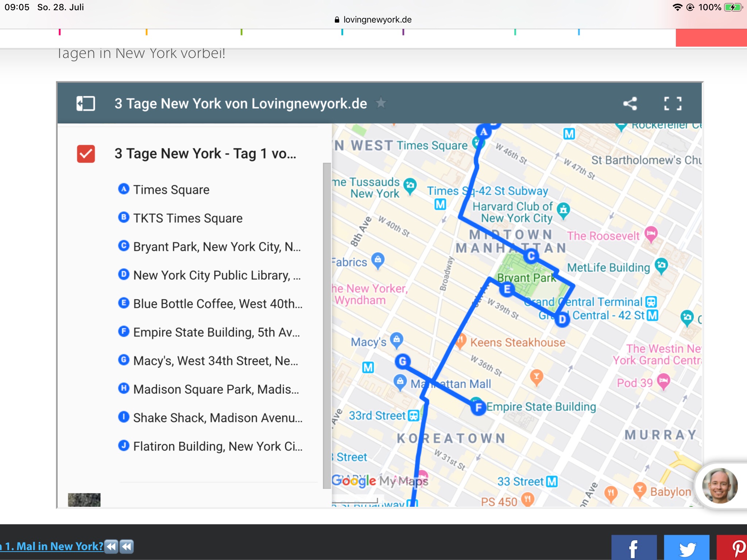Click the second rewind arrow next to link
The image size is (747, 560).
(x=127, y=547)
